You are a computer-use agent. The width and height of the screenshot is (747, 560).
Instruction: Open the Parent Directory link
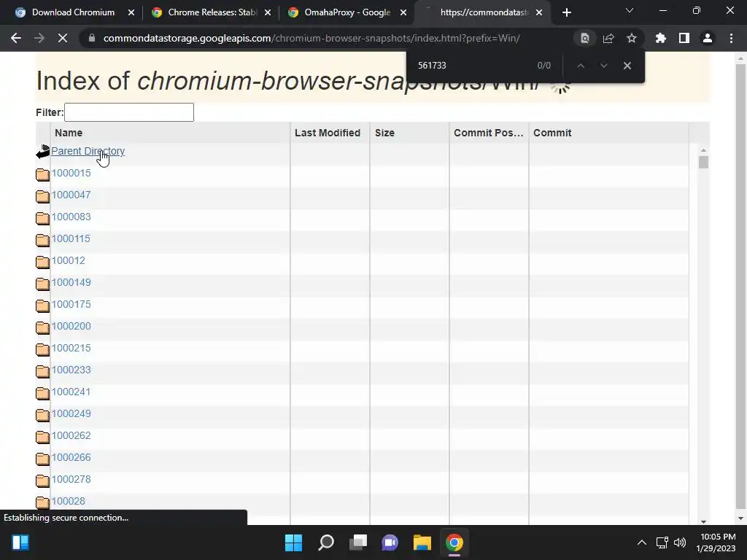(x=88, y=151)
